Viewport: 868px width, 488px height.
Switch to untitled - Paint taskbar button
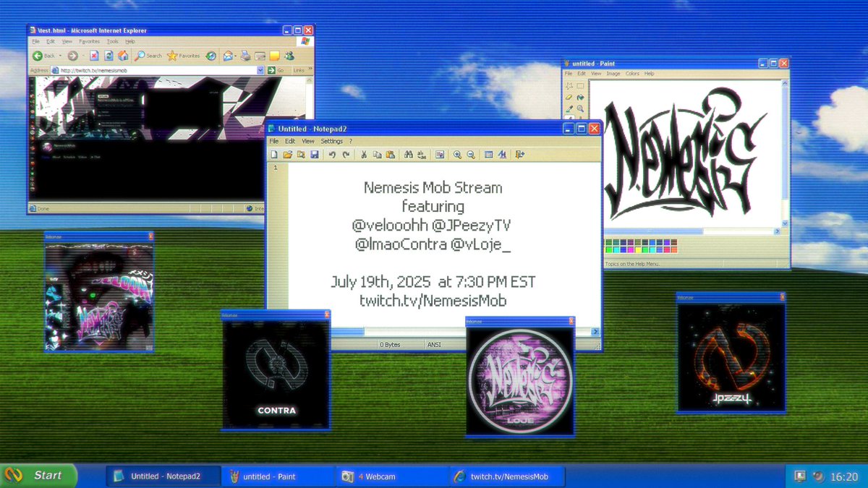click(278, 476)
